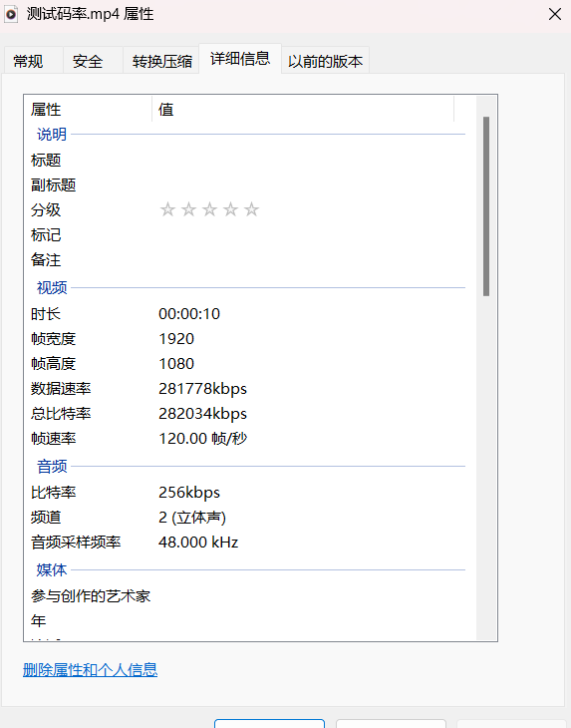
Task: Click the 分级 row label
Action: (x=46, y=209)
